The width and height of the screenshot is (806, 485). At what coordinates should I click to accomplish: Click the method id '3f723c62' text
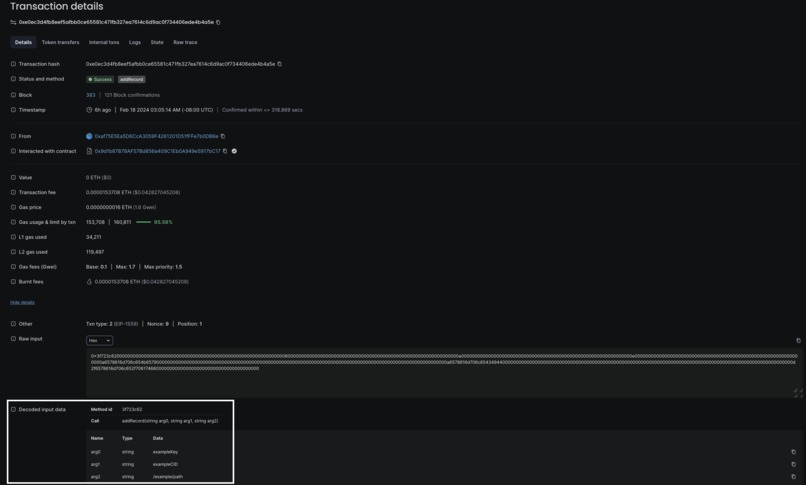coord(132,409)
